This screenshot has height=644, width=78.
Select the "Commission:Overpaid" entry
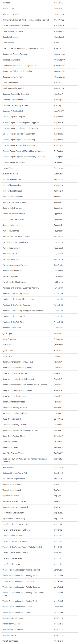click(x=11, y=60)
